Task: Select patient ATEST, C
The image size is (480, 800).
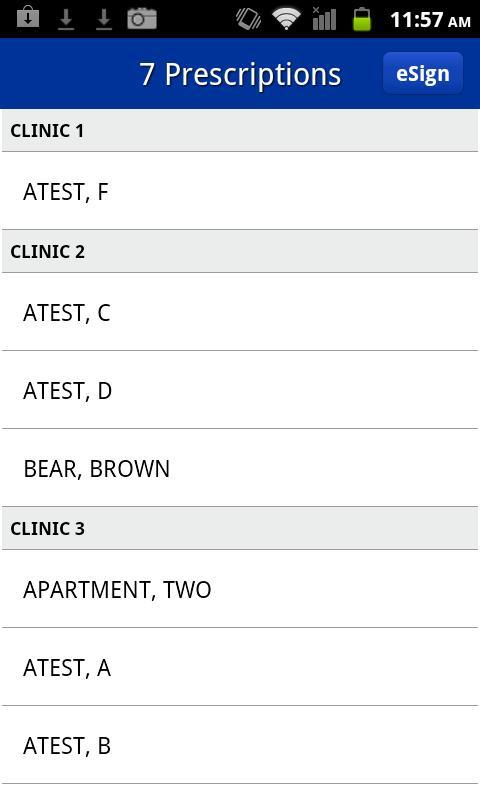Action: pos(240,312)
